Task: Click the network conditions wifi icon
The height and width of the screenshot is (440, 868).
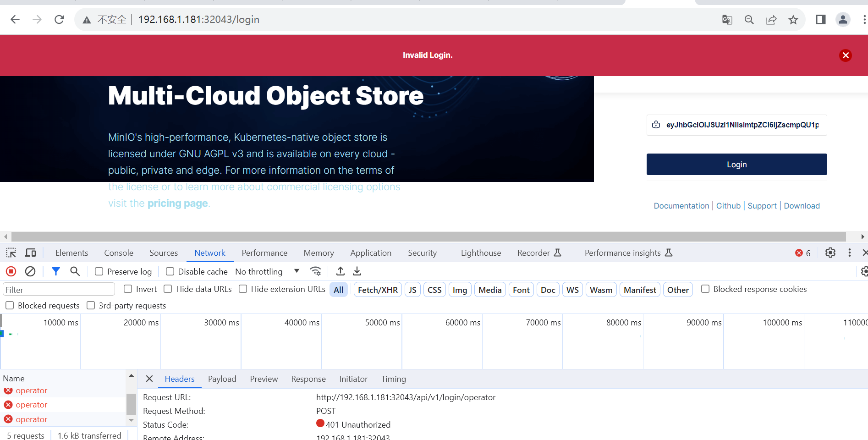Action: pos(315,271)
